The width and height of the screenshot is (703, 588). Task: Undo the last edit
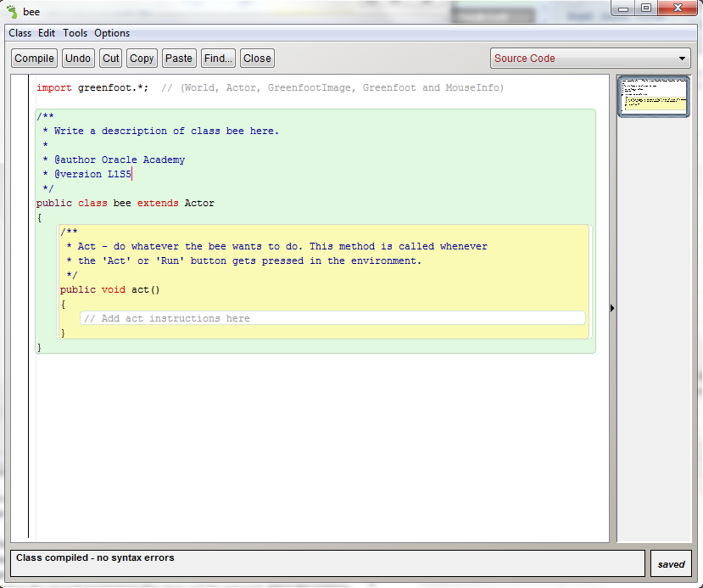pos(77,58)
